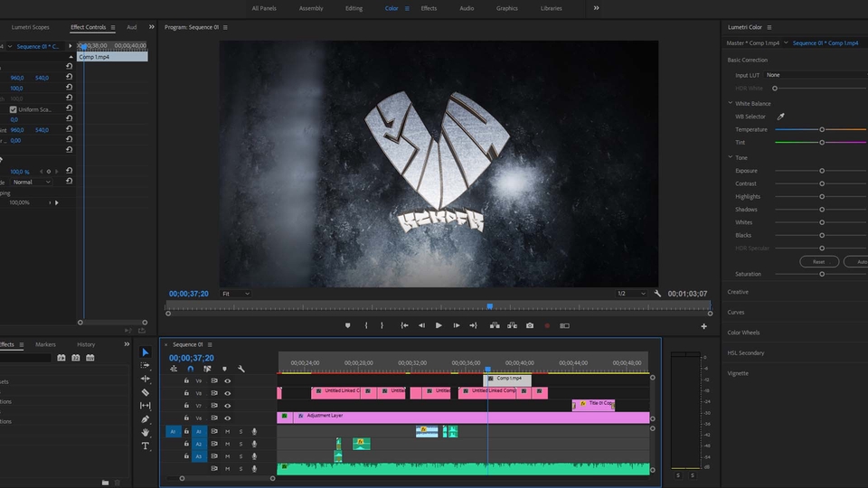The height and width of the screenshot is (488, 868).
Task: Hide track V7 with eye icon
Action: click(x=228, y=406)
